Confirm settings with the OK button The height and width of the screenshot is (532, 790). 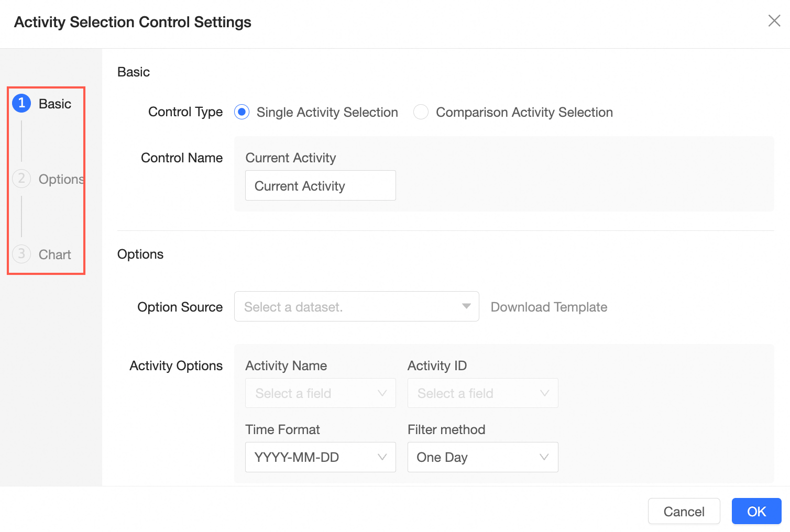point(756,511)
